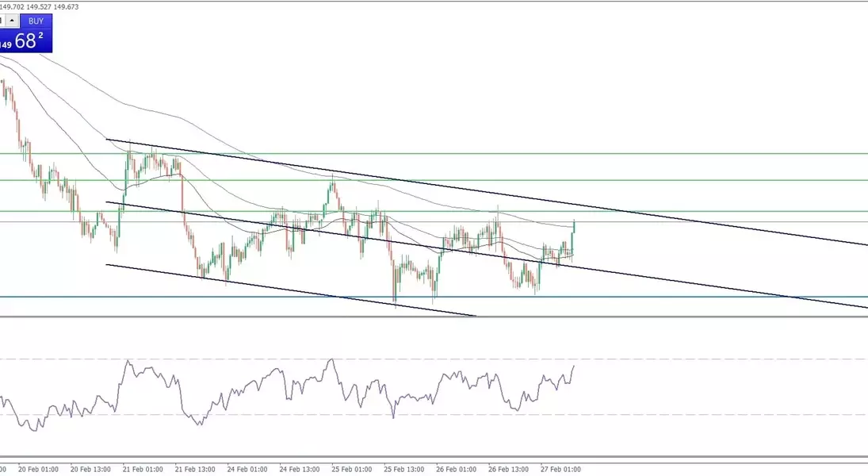The height and width of the screenshot is (476, 868).
Task: Select the lowest green horizontal line
Action: (713, 211)
